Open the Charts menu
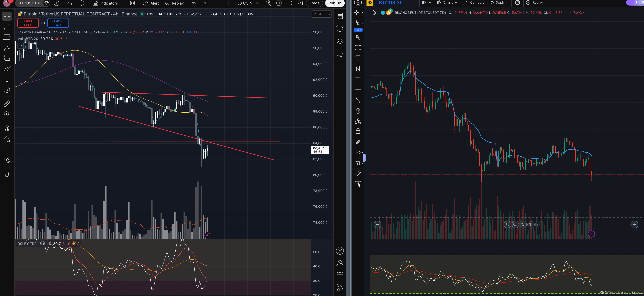Screen dimensions: 644x296 (447, 2)
